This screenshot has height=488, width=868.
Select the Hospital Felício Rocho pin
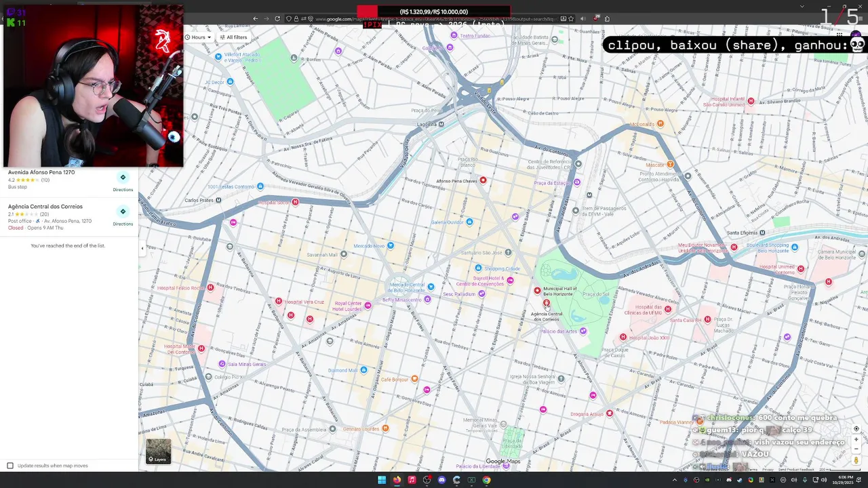click(210, 288)
